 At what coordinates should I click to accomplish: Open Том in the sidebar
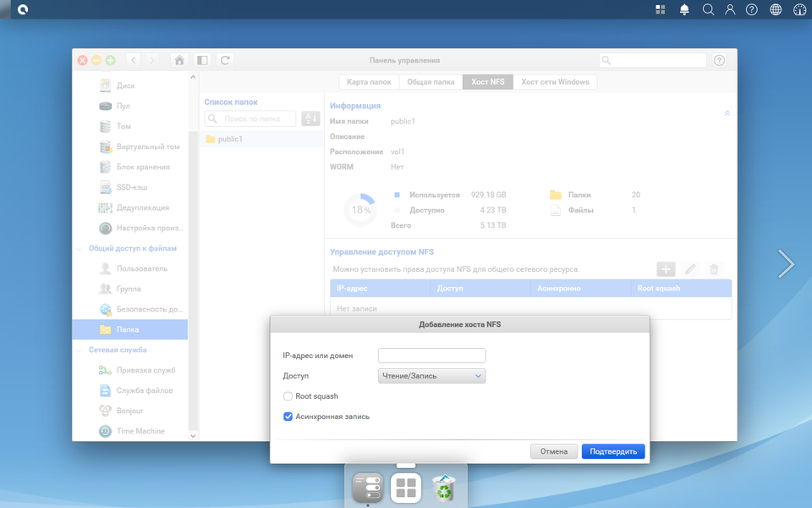point(130,126)
